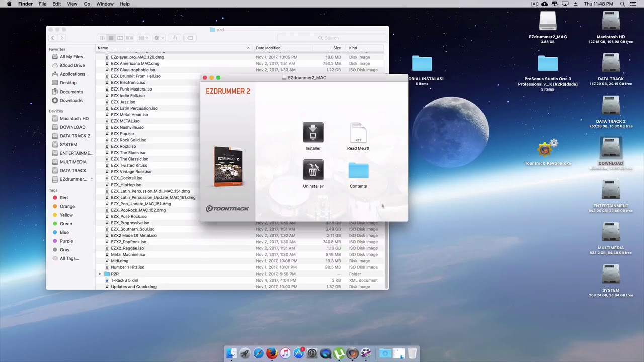Click the EZdrummer 2 box art image
The image size is (644, 362).
click(228, 166)
